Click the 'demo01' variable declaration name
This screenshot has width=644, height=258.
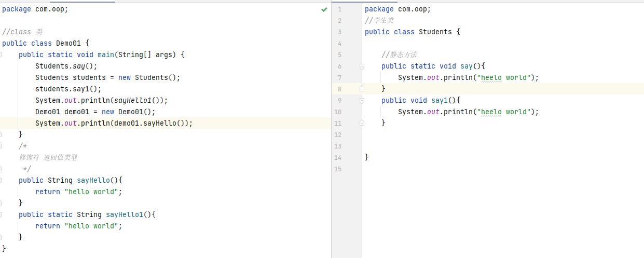tap(77, 112)
